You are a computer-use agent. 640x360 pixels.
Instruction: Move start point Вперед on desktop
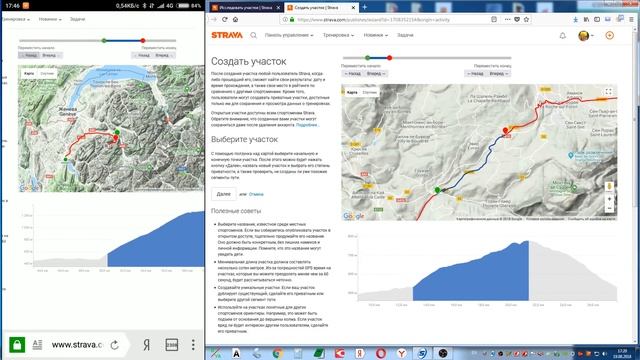[x=376, y=73]
